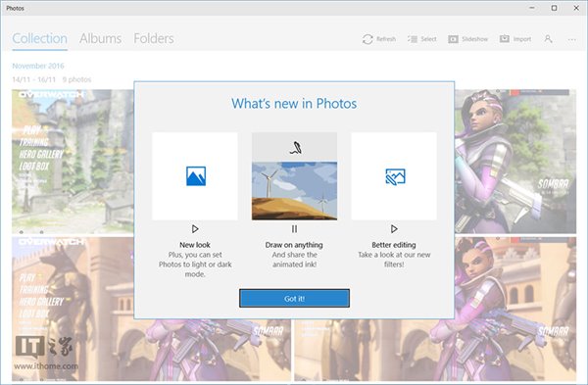
Task: Click the windmill drawing preview image
Action: (x=294, y=190)
